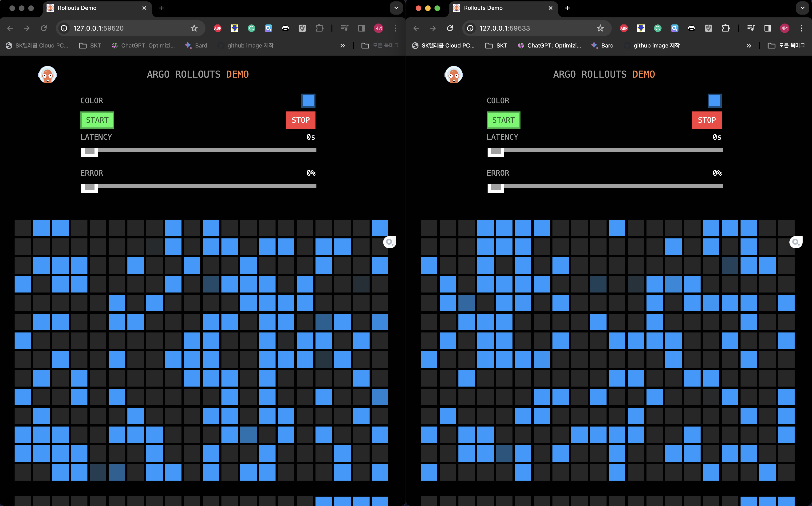Click the profile avatar in the 59520 window

coord(378,28)
